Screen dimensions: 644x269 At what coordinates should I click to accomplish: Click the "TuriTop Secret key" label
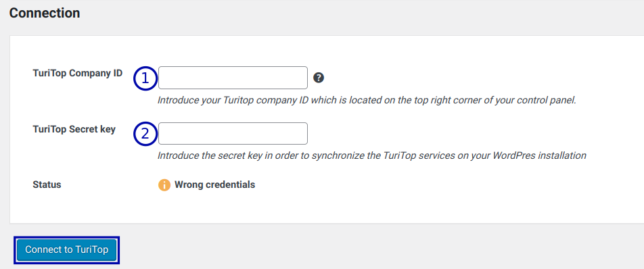[74, 129]
